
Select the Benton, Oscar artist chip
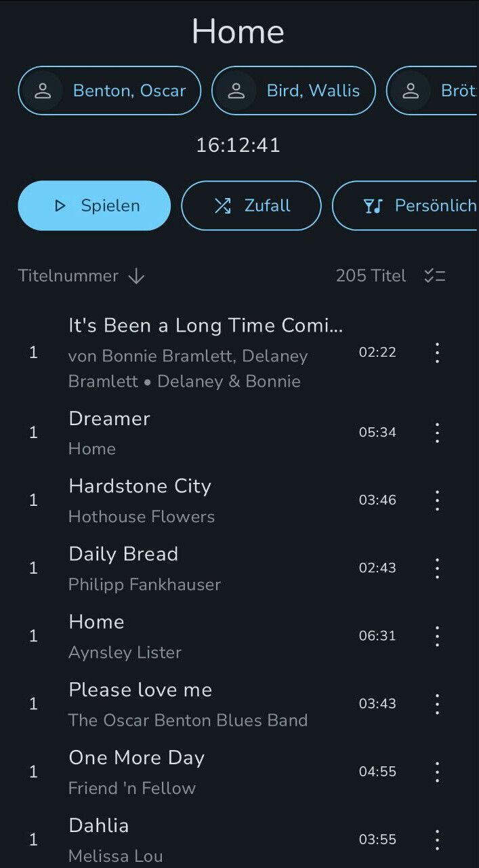click(110, 90)
